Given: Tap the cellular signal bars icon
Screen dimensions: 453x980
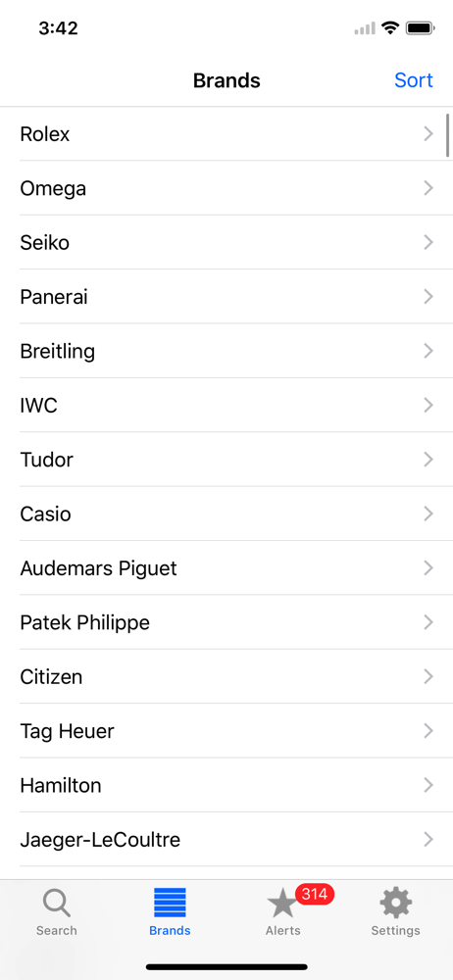Looking at the screenshot, I should click(365, 28).
